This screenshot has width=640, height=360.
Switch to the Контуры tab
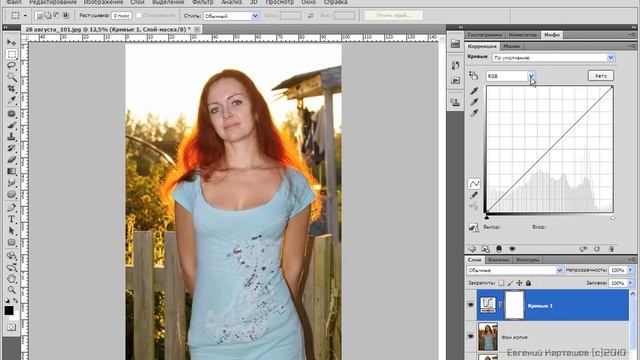(x=527, y=260)
